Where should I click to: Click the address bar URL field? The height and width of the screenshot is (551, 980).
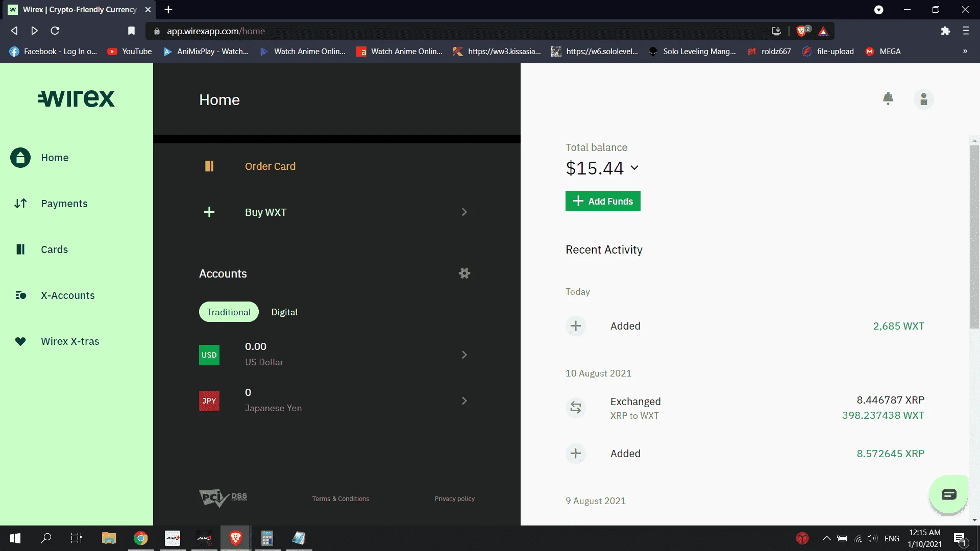point(459,31)
